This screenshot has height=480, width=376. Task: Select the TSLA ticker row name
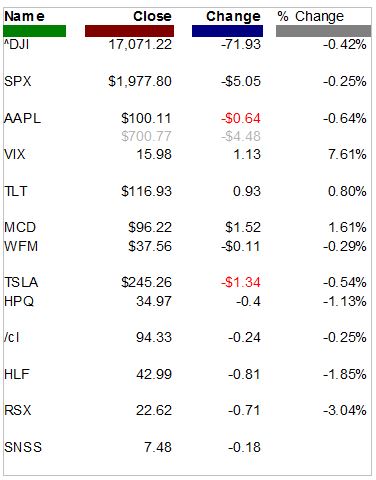point(21,282)
